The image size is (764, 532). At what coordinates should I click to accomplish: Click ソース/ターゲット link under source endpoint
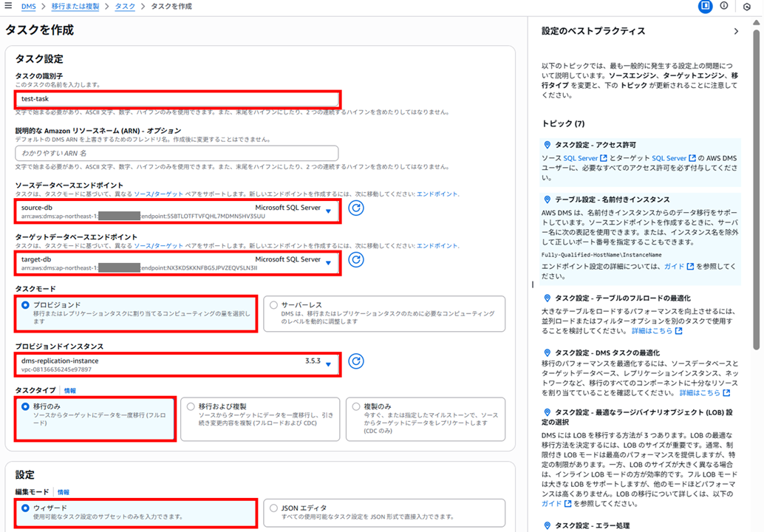click(159, 194)
